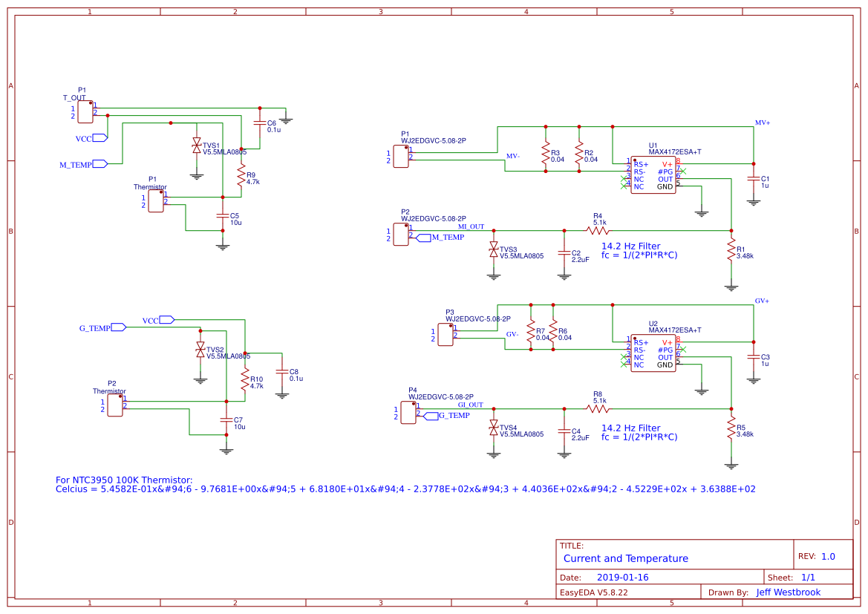Click connector P1 WJ2EDGVC-5.08-2P symbol

pos(400,157)
